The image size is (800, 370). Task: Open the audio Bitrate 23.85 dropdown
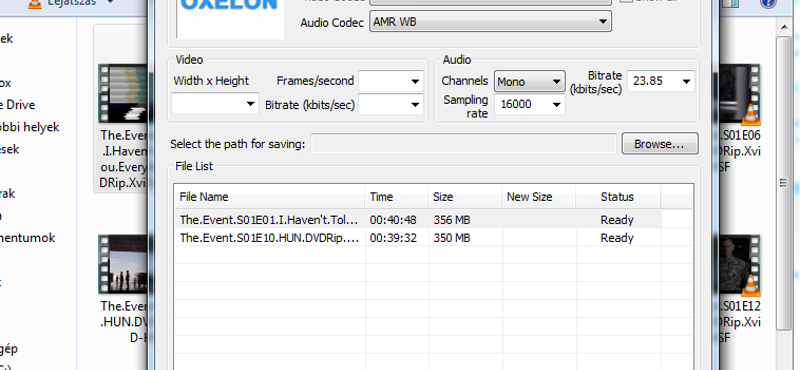point(661,81)
